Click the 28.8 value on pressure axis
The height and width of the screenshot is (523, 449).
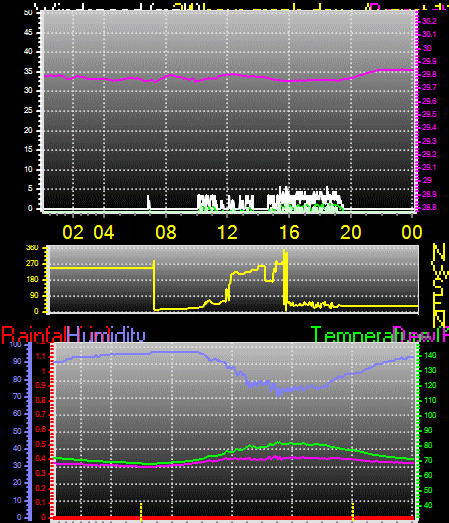(429, 207)
